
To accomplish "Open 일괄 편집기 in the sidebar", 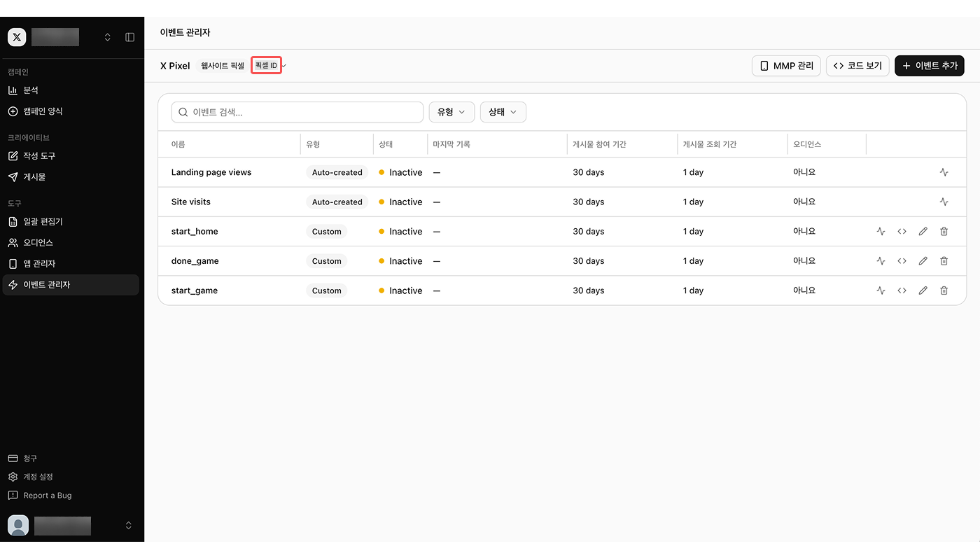I will 71,222.
